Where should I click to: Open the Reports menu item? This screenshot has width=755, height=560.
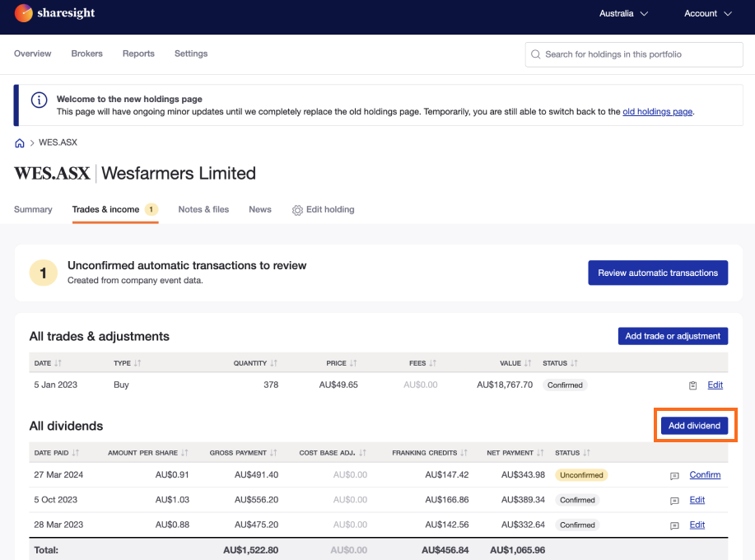click(138, 54)
